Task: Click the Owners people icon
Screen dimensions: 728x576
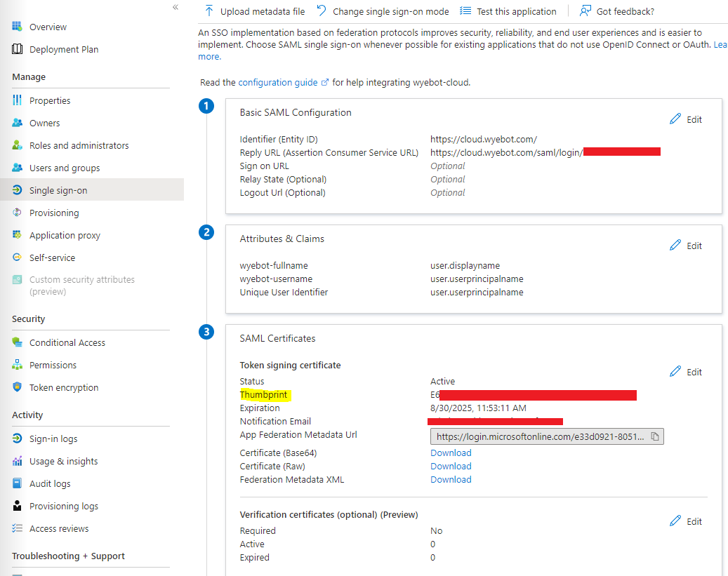Action: pos(17,123)
